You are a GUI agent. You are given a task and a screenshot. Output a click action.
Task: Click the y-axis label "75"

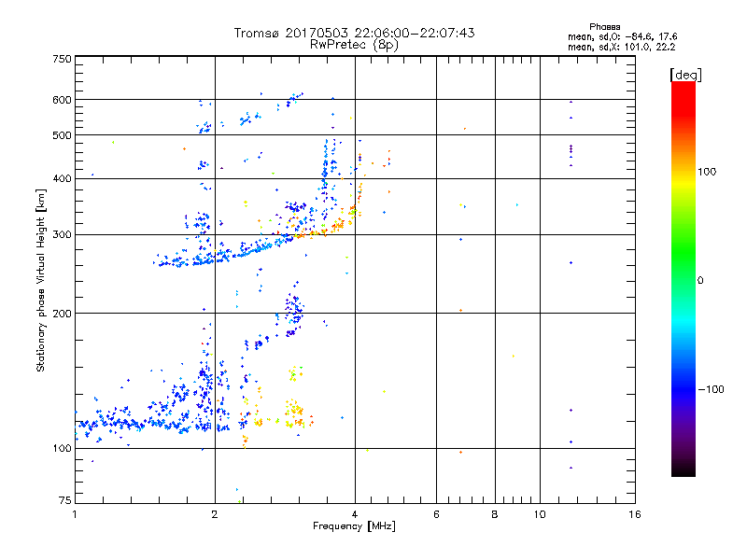pyautogui.click(x=65, y=500)
